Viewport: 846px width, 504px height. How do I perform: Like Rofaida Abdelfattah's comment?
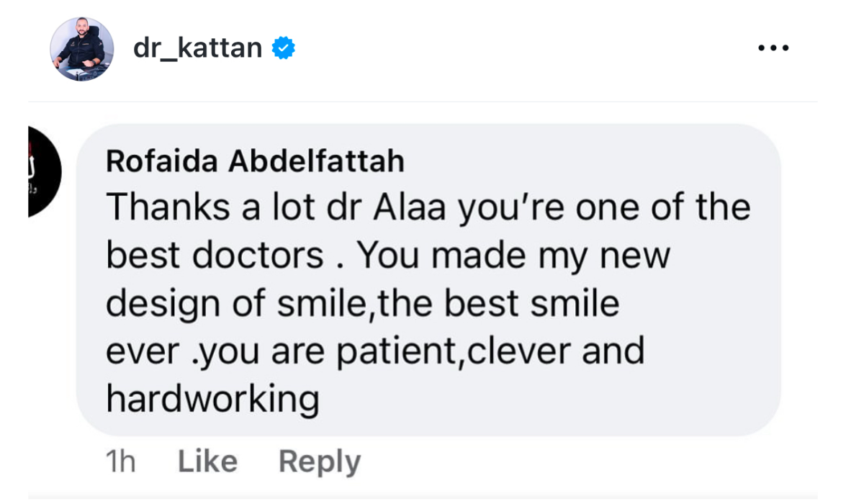[207, 462]
